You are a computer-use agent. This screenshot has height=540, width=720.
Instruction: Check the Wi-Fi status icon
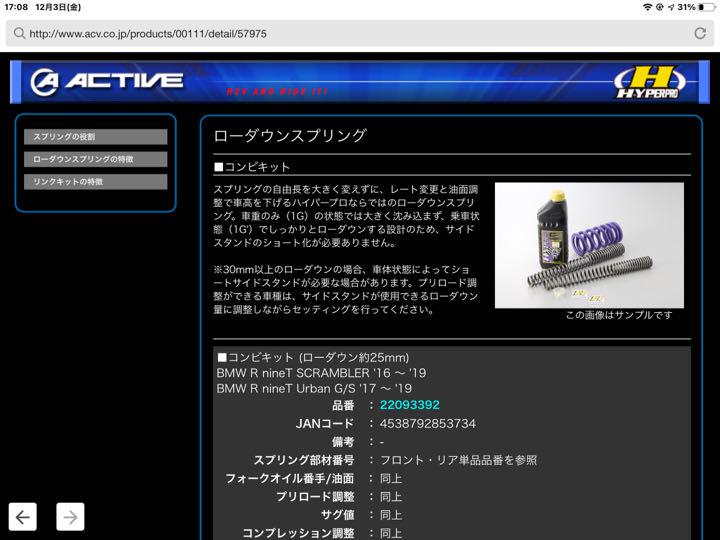(647, 7)
